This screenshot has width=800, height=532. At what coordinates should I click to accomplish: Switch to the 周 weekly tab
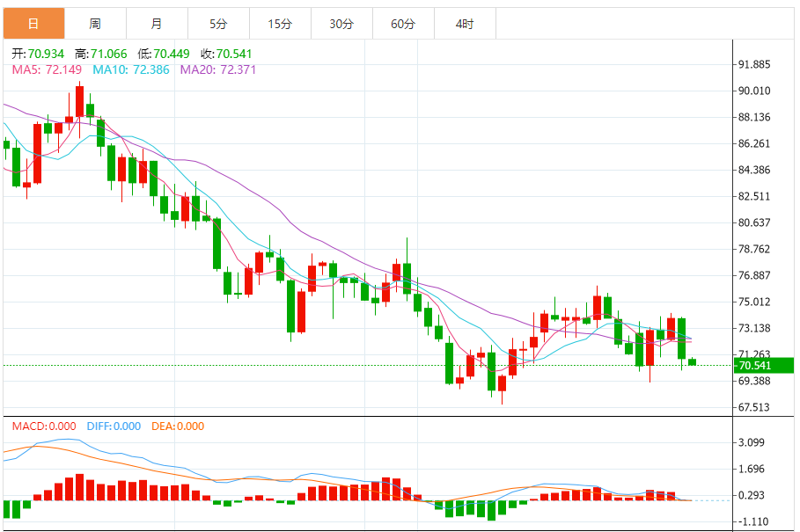[x=95, y=24]
